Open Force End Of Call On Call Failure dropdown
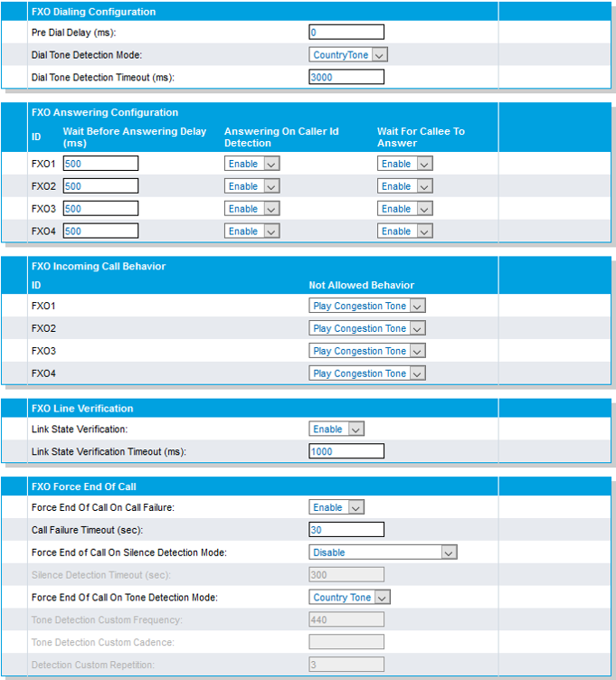 click(336, 507)
